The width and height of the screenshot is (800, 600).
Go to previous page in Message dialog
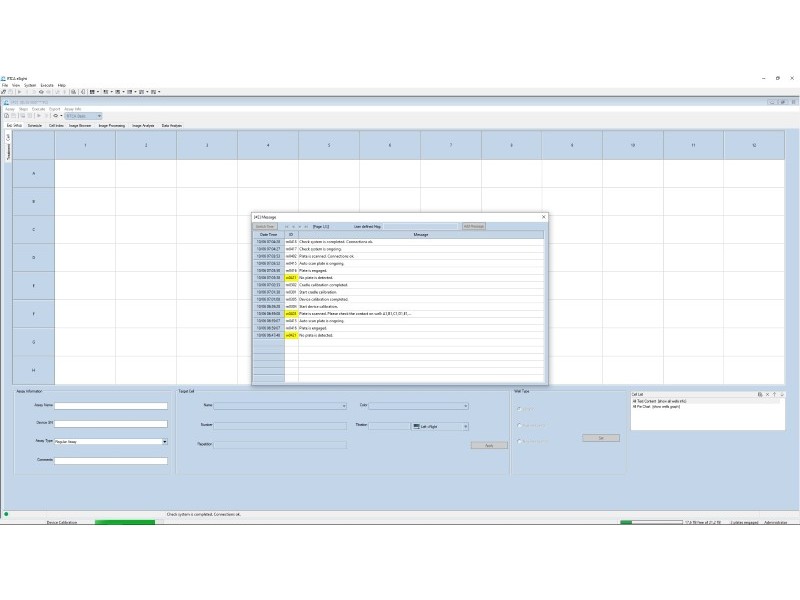293,227
